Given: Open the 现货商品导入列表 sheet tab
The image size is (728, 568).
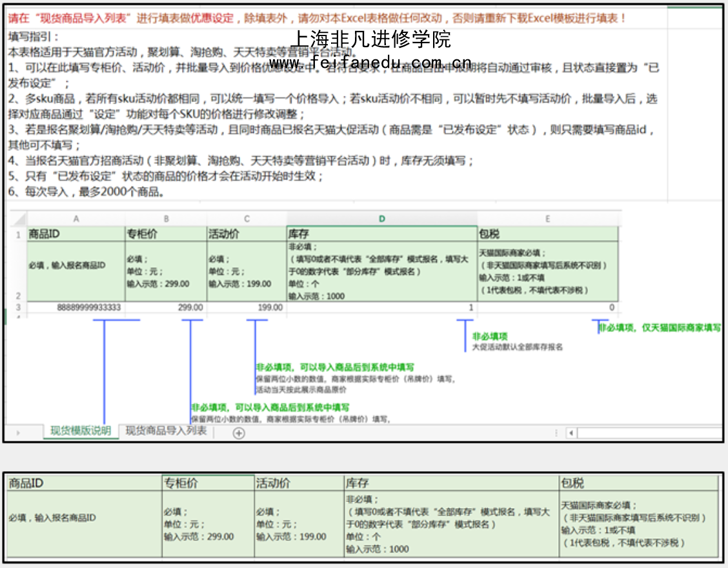Looking at the screenshot, I should 166,431.
